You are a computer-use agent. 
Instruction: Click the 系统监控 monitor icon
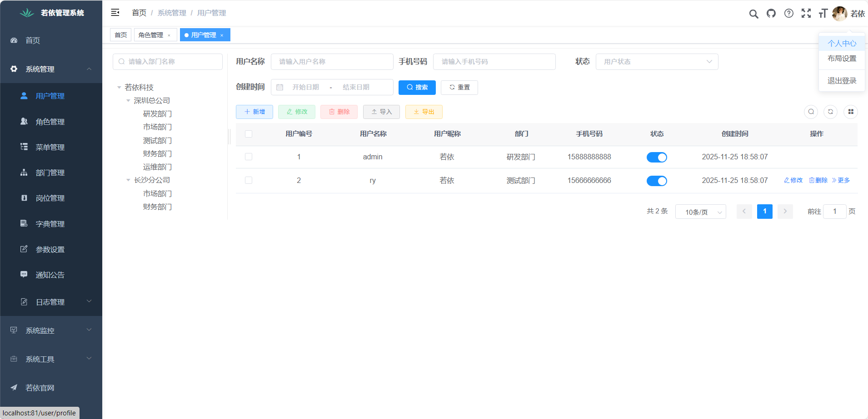14,330
